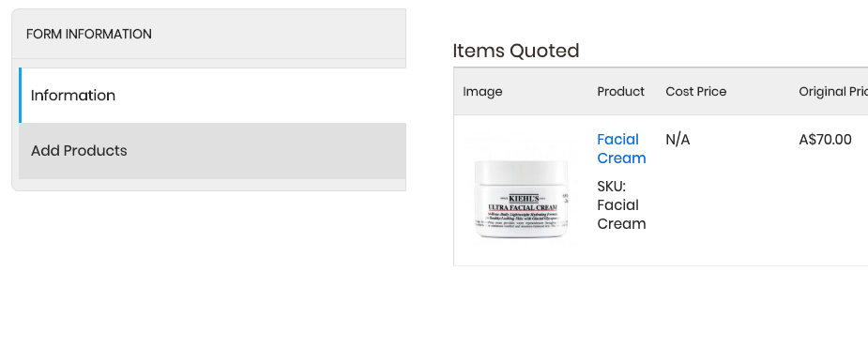The height and width of the screenshot is (362, 868).
Task: Open the Information tab
Action: 213,96
